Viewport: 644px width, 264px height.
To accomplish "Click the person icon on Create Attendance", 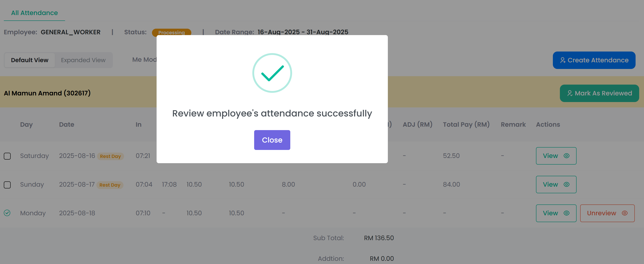I will coord(562,60).
